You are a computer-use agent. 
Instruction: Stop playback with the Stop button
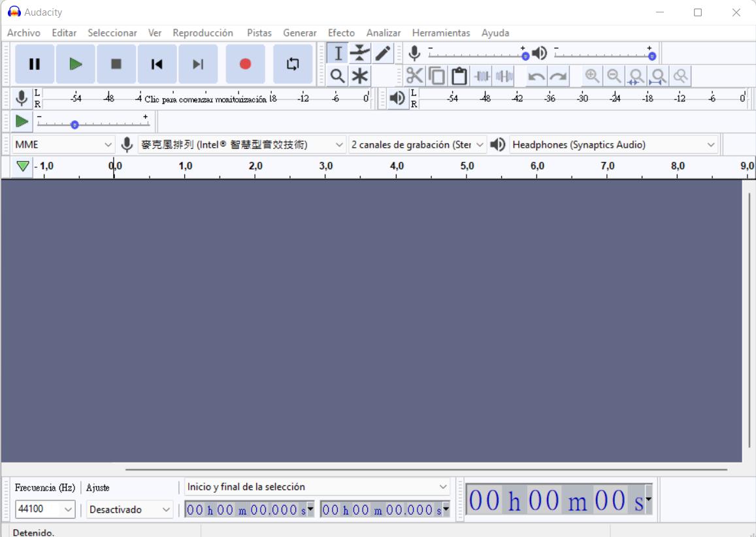point(116,64)
